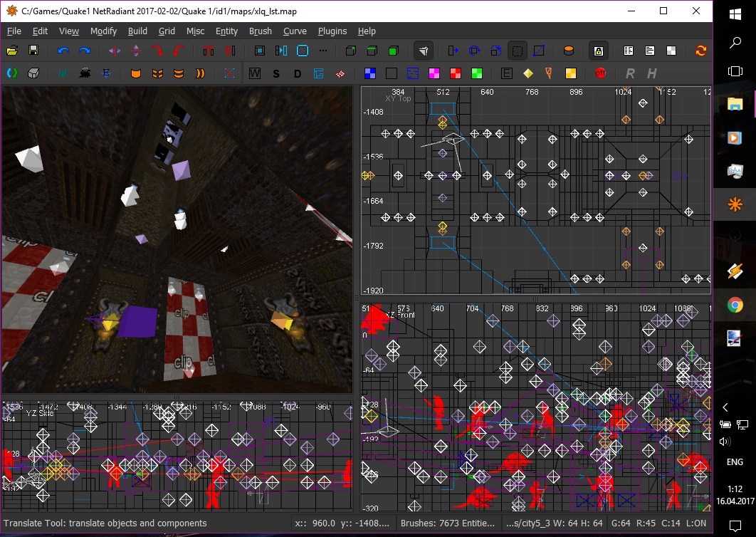Click the S toolbar button

(275, 73)
